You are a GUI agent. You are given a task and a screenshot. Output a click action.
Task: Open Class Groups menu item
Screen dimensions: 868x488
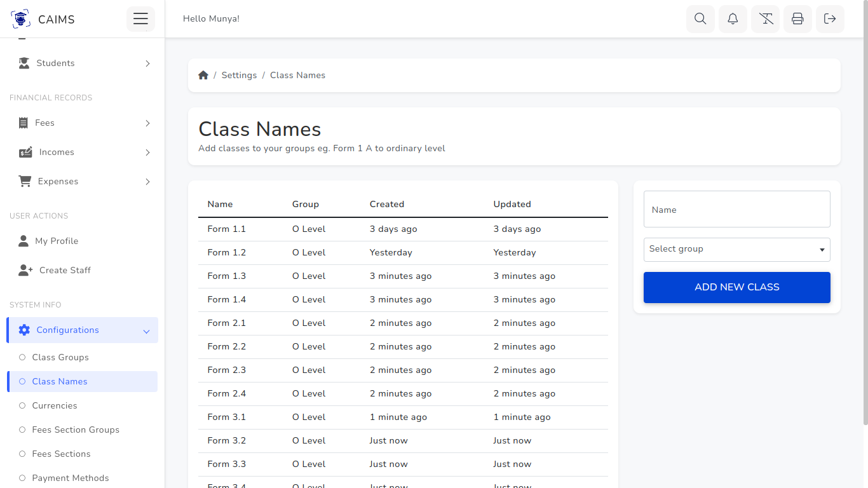pos(82,357)
